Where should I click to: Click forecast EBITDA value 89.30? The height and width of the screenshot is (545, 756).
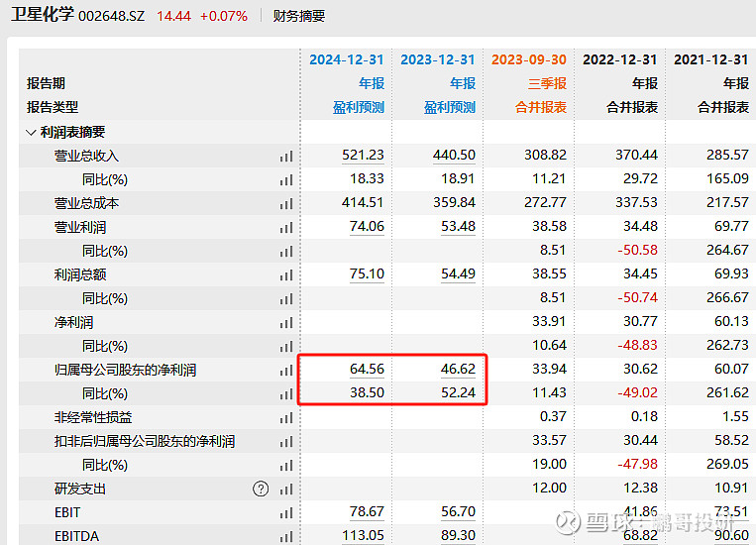[x=458, y=536]
